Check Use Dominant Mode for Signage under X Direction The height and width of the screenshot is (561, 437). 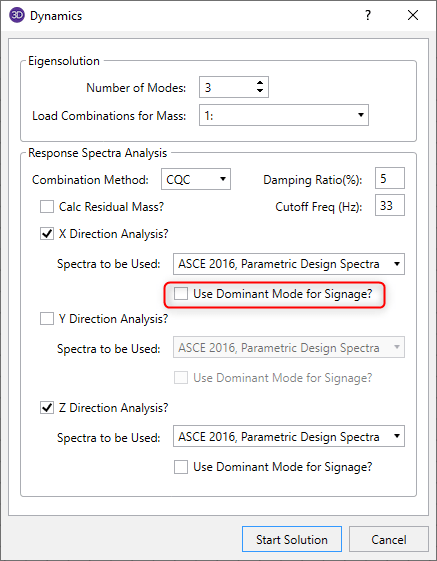(x=181, y=294)
